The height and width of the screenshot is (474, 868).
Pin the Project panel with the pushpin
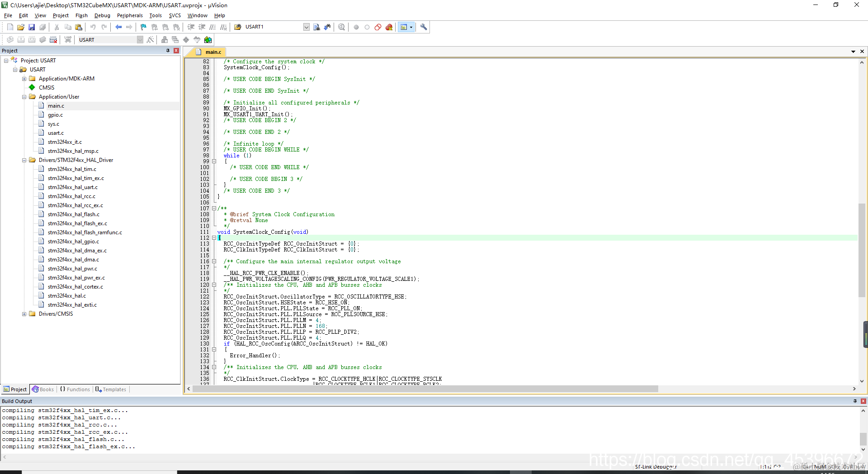168,51
